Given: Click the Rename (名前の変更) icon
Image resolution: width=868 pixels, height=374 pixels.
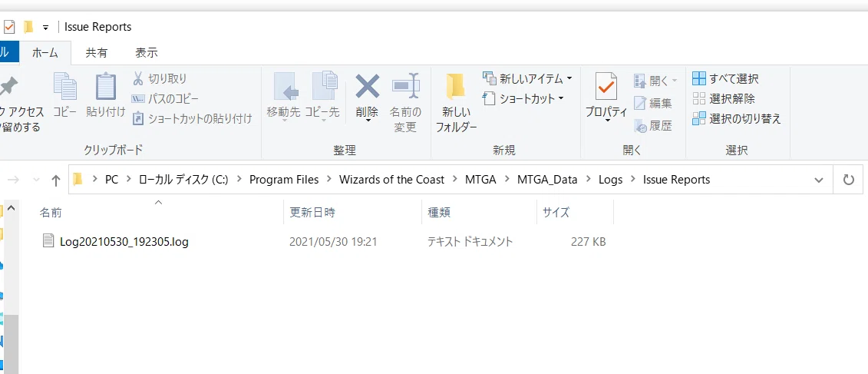Looking at the screenshot, I should pos(405,86).
